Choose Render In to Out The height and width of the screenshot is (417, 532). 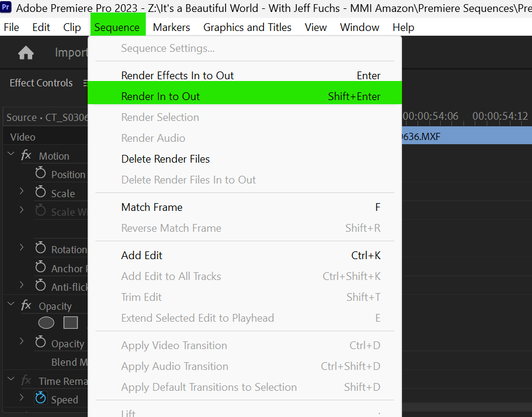[245, 97]
